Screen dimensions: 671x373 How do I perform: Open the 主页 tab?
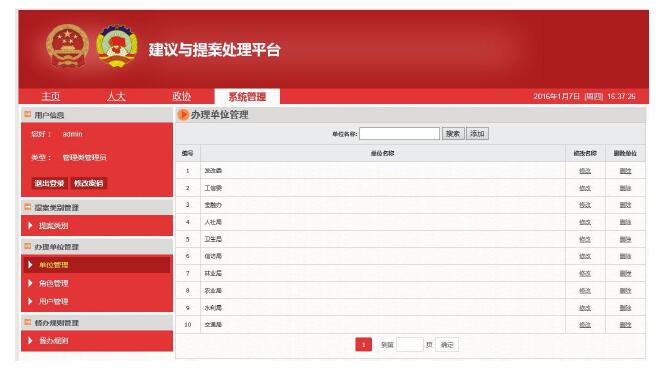pyautogui.click(x=51, y=96)
